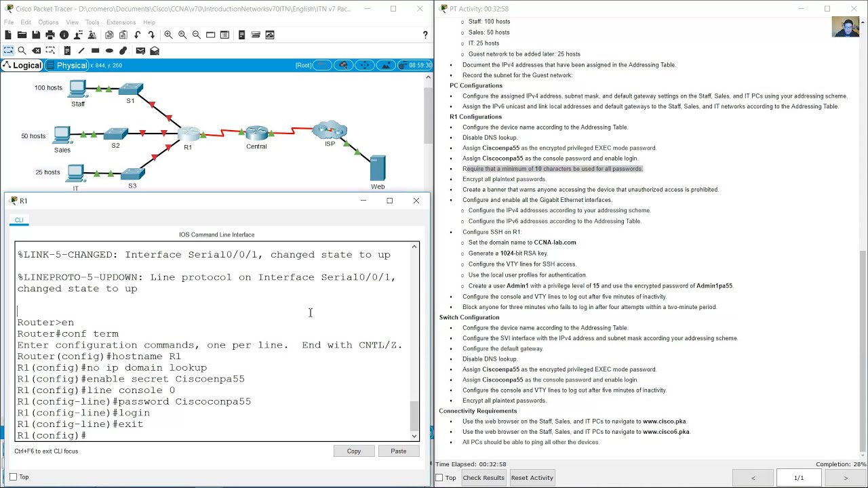Image resolution: width=868 pixels, height=488 pixels.
Task: Reset workspace zoom
Action: click(x=182, y=35)
